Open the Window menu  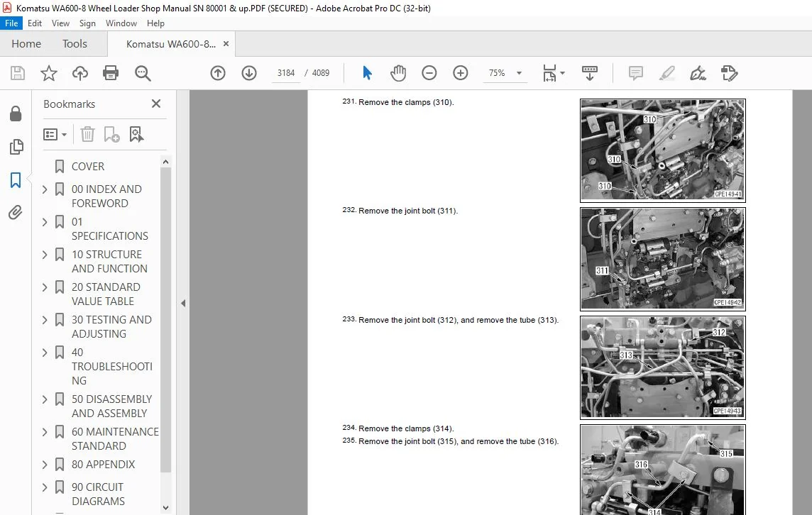click(121, 23)
